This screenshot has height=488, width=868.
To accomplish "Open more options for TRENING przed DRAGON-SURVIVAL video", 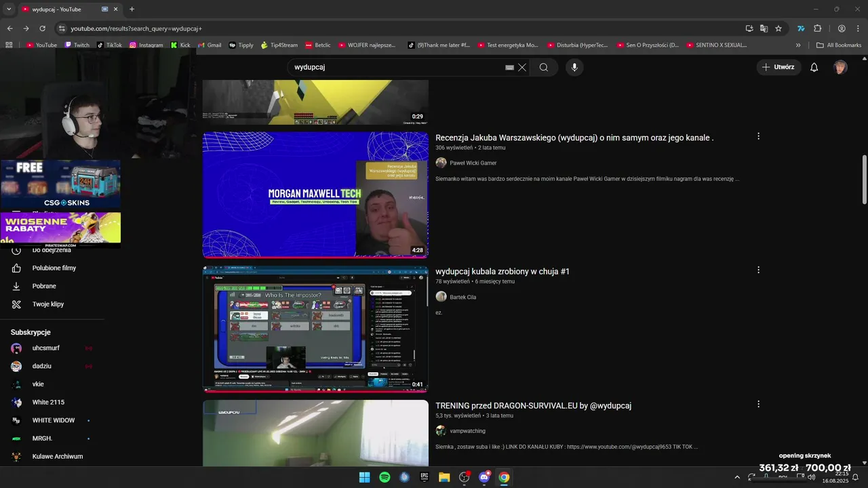I will 758,404.
